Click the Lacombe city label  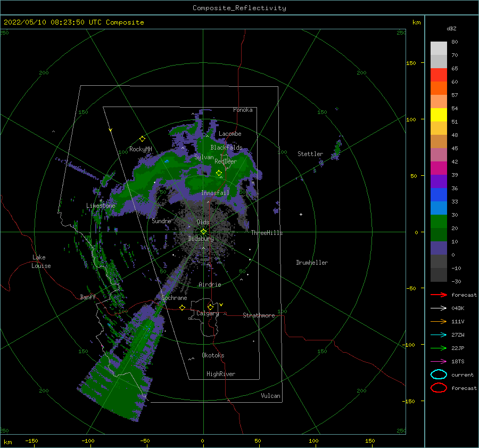(x=230, y=134)
